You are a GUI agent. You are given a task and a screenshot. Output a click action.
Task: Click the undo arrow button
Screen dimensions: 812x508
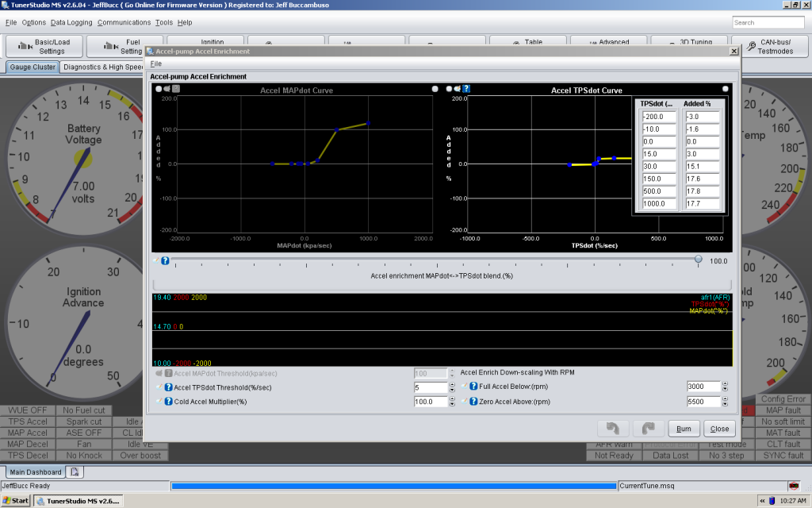pyautogui.click(x=612, y=429)
